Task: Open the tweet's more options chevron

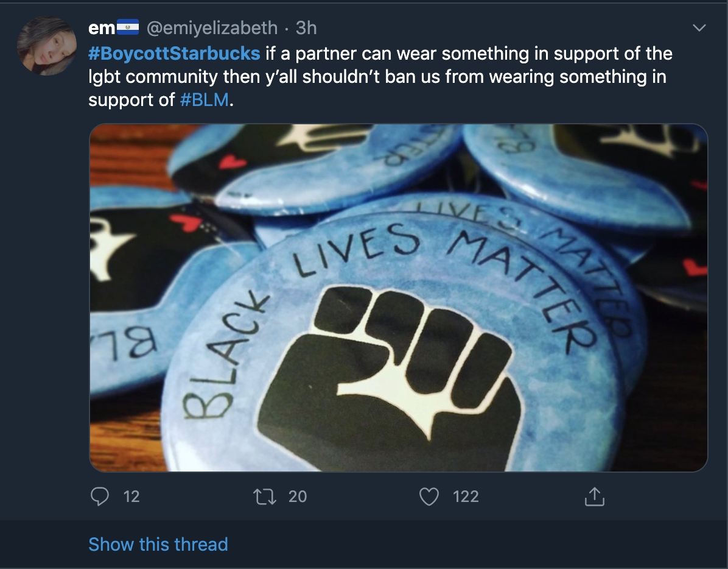Action: [x=699, y=28]
